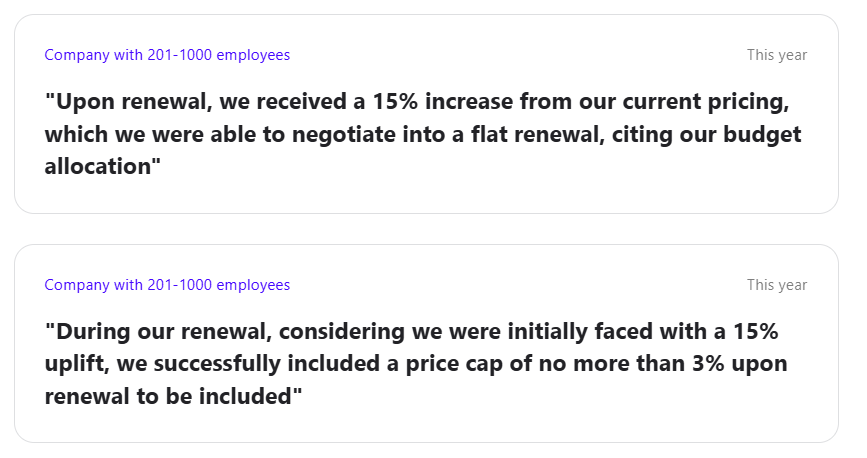Click 'renewal to be included' on the last line
Viewport: 867px width, 458px height.
[170, 396]
